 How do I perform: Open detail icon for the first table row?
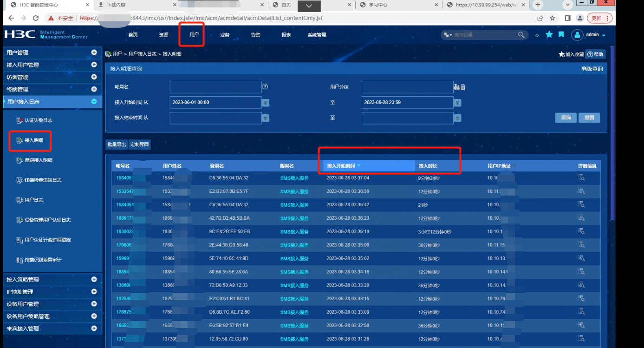[581, 177]
